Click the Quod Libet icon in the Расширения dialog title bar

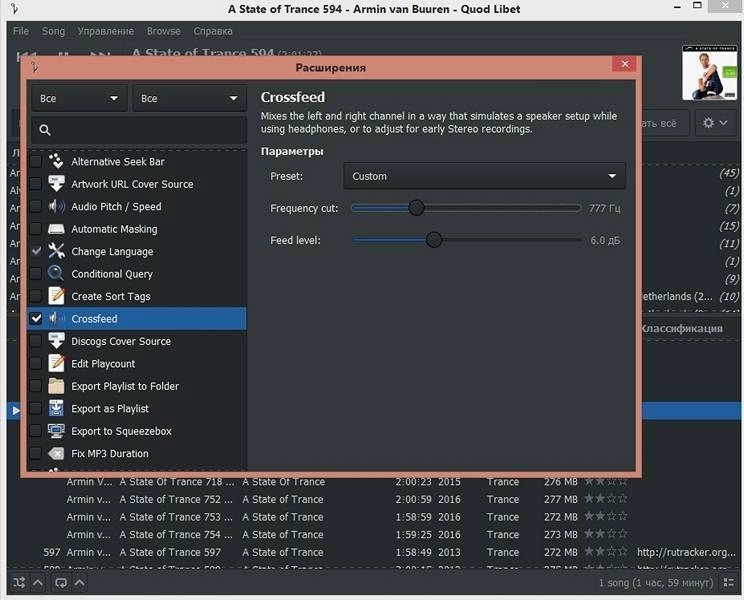[35, 67]
